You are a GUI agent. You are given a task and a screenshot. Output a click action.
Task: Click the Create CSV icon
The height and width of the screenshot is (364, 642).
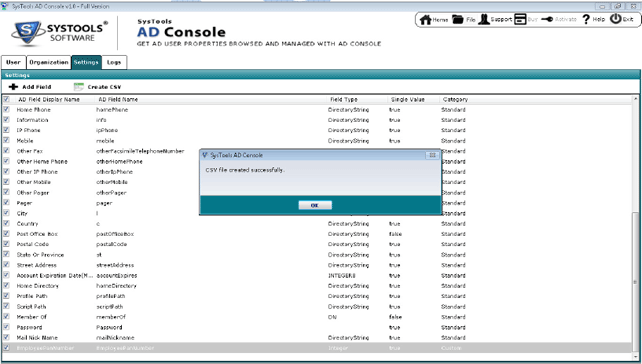[78, 87]
